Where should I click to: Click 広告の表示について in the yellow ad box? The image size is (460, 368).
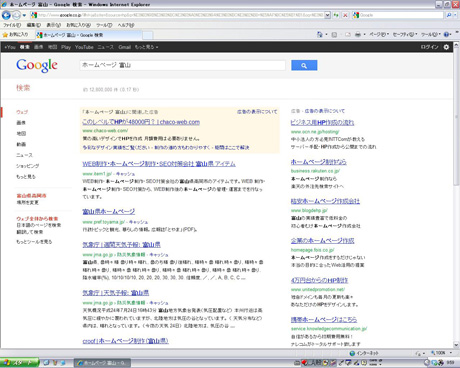coord(257,112)
